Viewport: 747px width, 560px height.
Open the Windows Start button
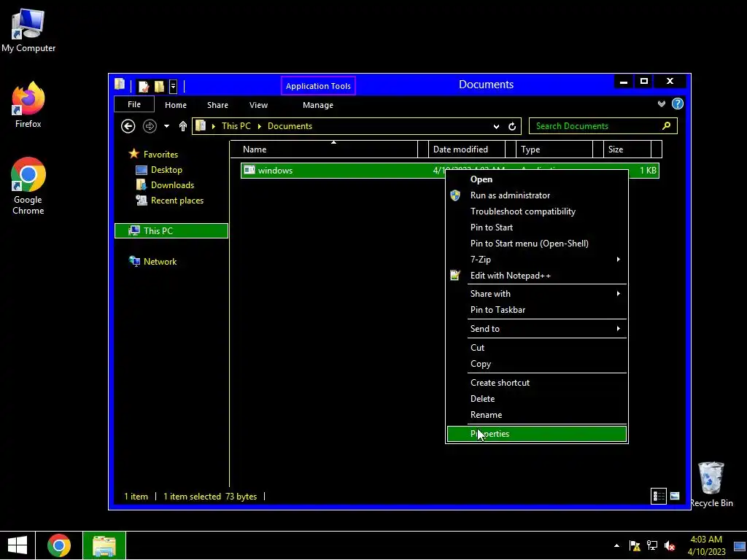click(18, 545)
